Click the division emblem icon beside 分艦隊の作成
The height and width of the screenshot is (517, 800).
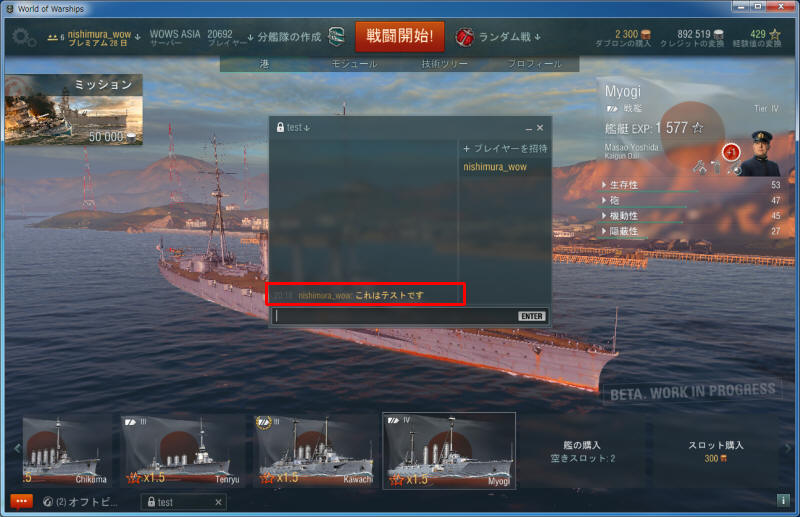[x=335, y=37]
